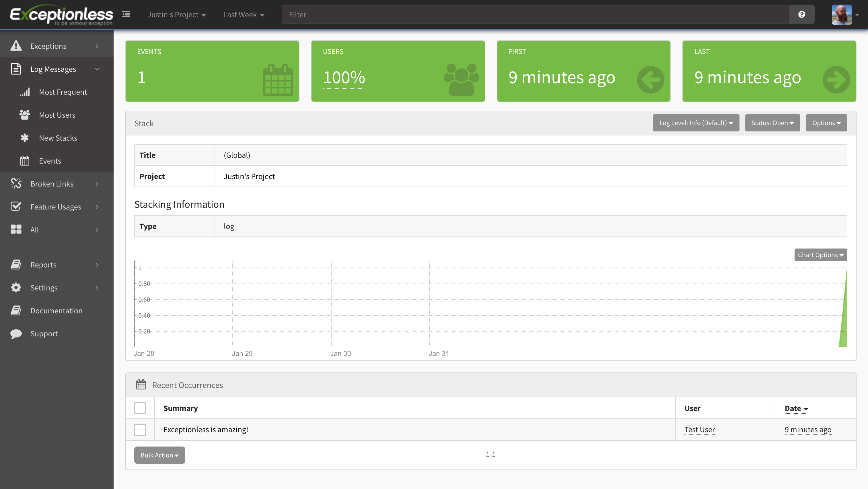Follow the Justin's Project link
Image resolution: width=868 pixels, height=489 pixels.
coord(249,176)
